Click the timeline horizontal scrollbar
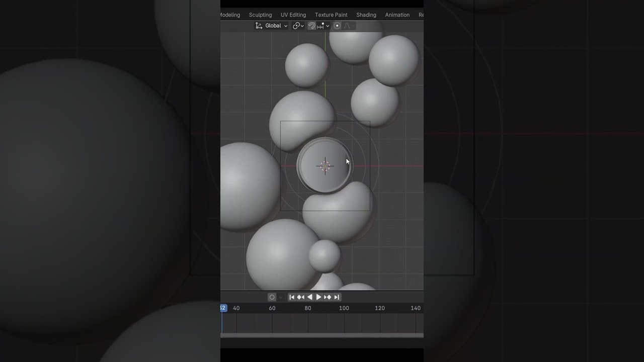The width and height of the screenshot is (644, 362). pos(322,335)
